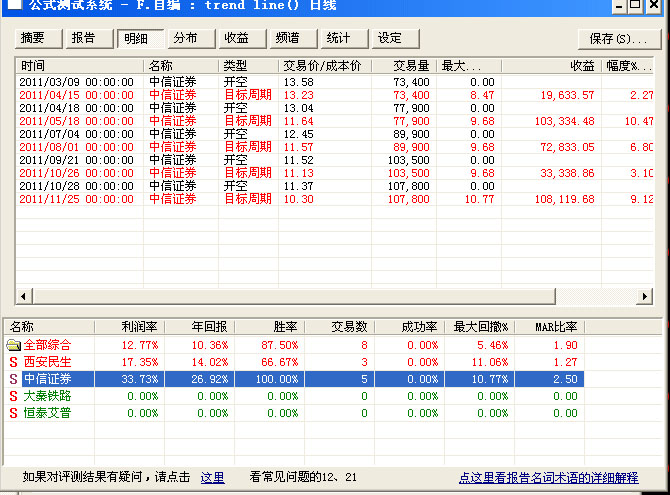Sort by 交易价/成本价 column header
This screenshot has height=495, width=670.
click(x=325, y=66)
